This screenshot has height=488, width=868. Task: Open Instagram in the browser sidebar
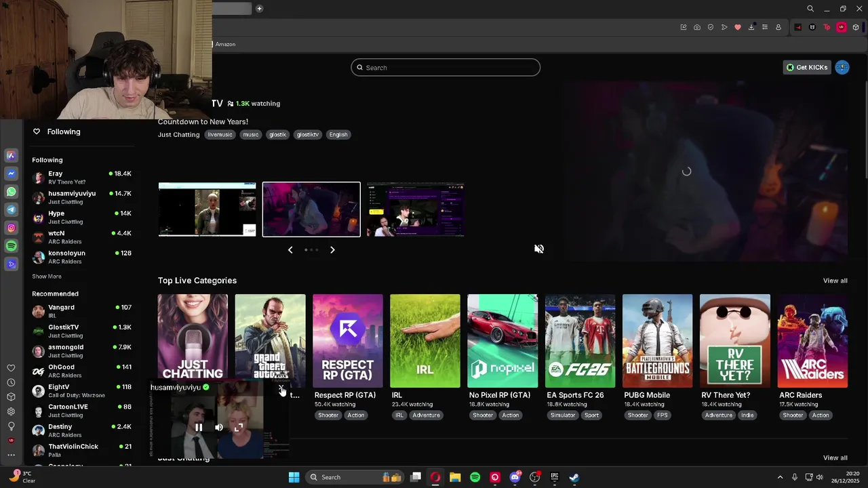12,228
